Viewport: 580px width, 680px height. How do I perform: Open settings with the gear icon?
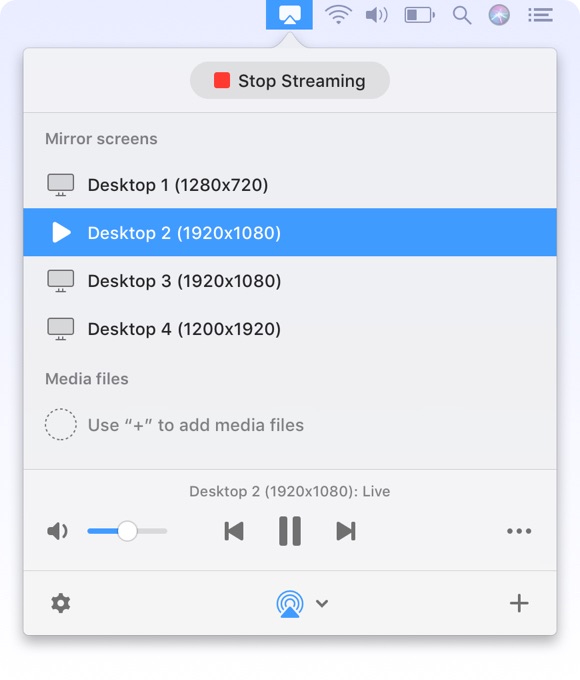pos(61,603)
